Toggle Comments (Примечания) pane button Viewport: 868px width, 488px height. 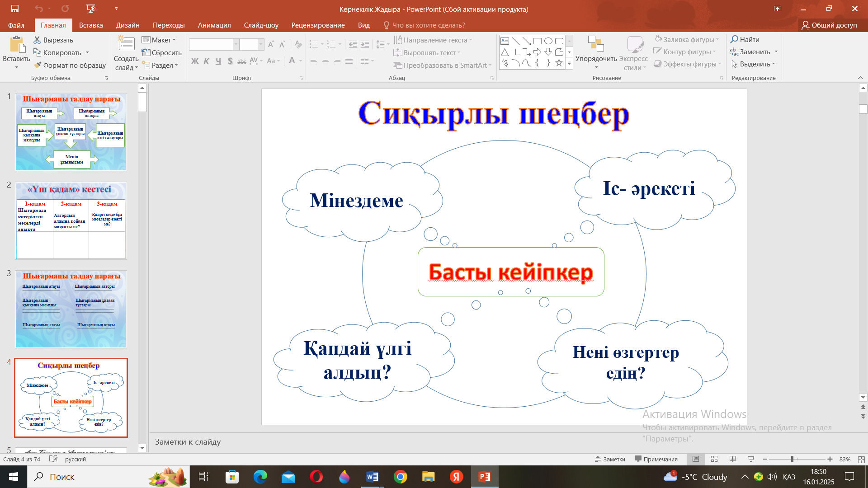pyautogui.click(x=656, y=459)
